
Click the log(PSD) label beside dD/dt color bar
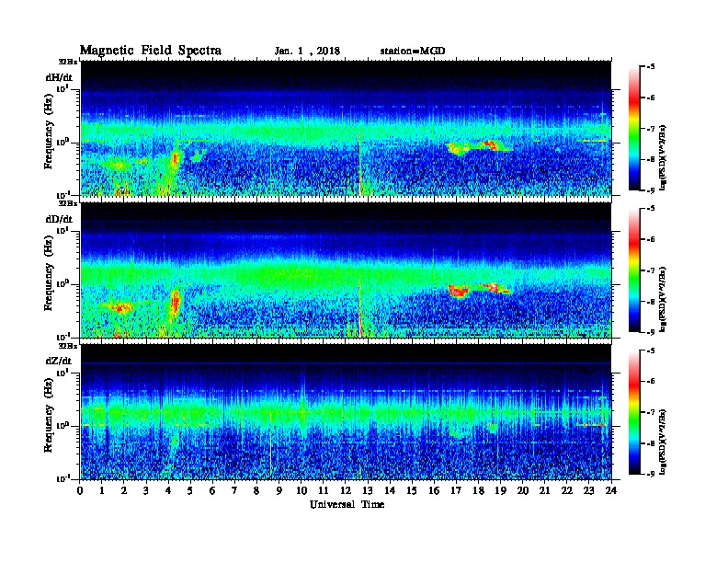click(663, 300)
